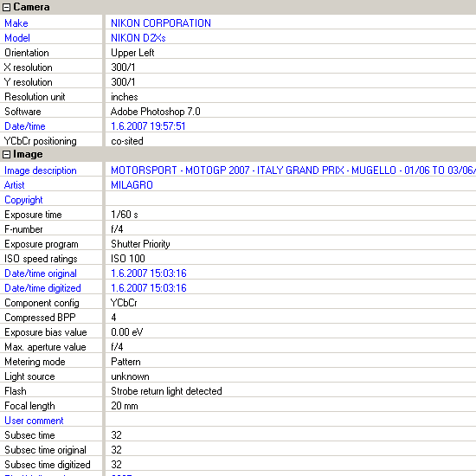Select the 'YCbCr positioning' label
This screenshot has width=476, height=476.
(x=40, y=141)
